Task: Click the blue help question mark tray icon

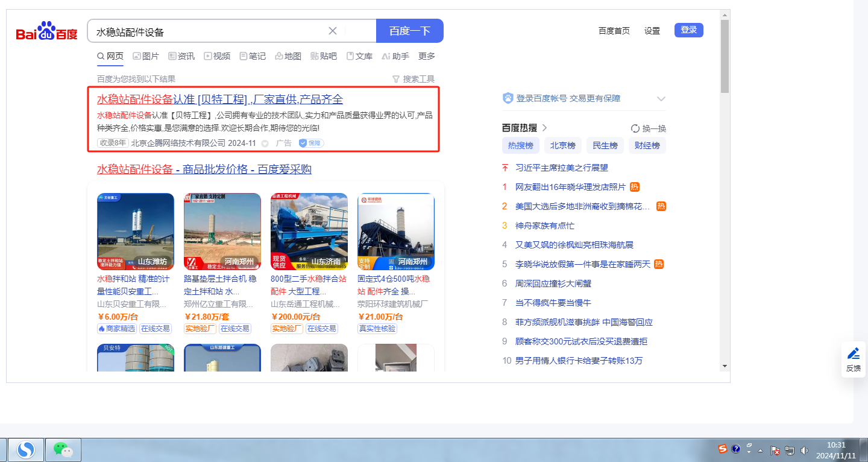Action: tap(736, 449)
